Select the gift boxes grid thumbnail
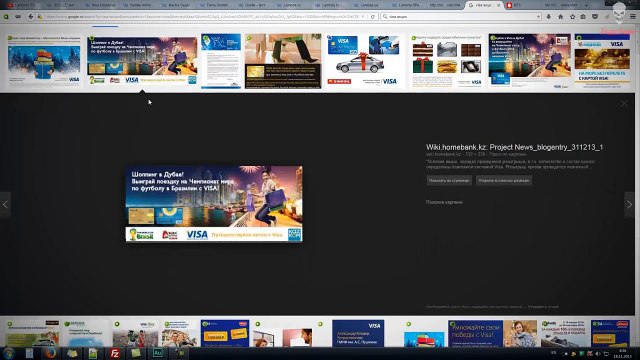The height and width of the screenshot is (360, 640). (x=447, y=61)
